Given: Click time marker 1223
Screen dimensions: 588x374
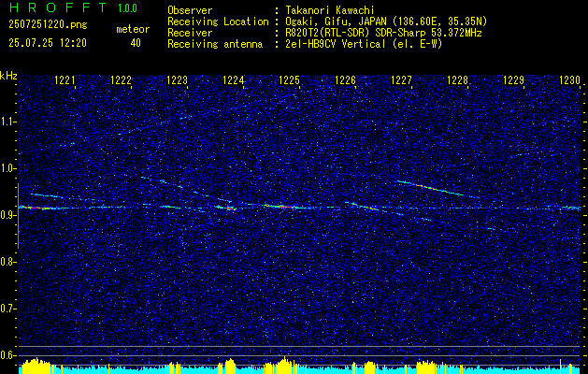Looking at the screenshot, I should 177,80.
